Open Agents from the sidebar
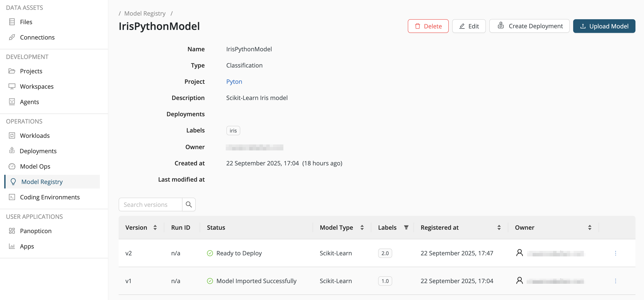The width and height of the screenshot is (644, 300). tap(29, 102)
